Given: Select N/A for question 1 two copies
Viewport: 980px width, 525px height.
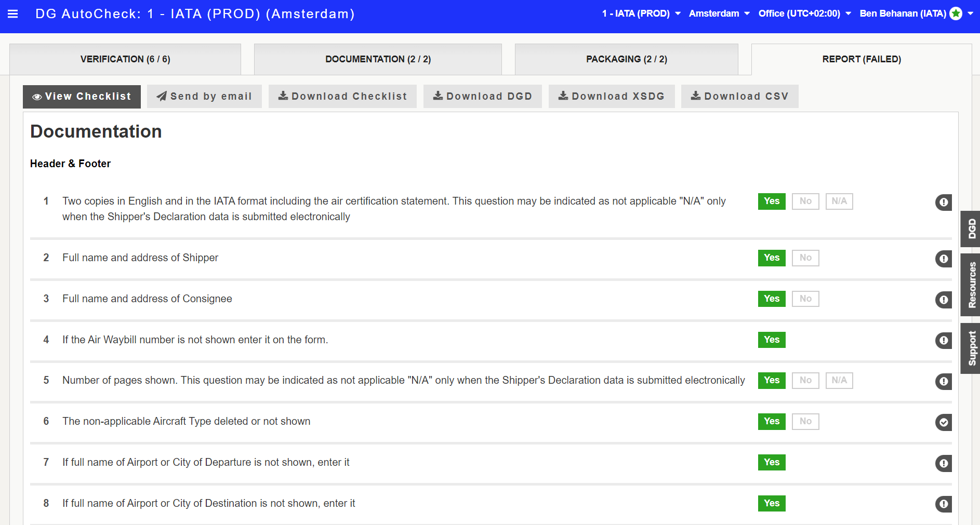Looking at the screenshot, I should 839,201.
